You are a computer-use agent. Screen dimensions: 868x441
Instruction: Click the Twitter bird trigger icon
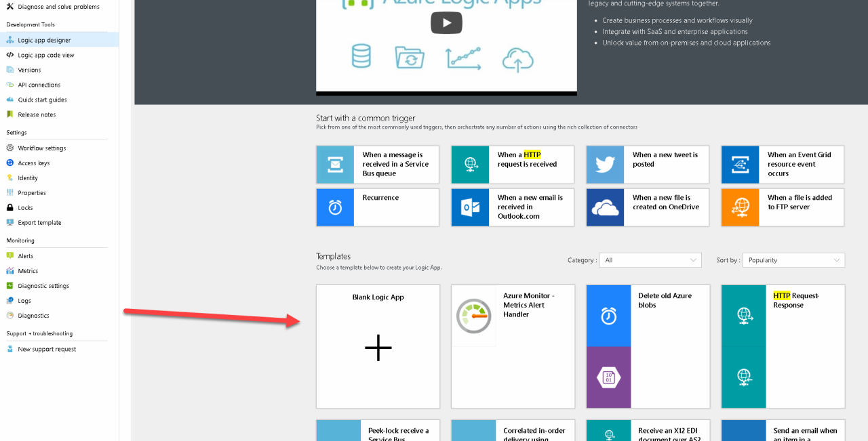605,165
